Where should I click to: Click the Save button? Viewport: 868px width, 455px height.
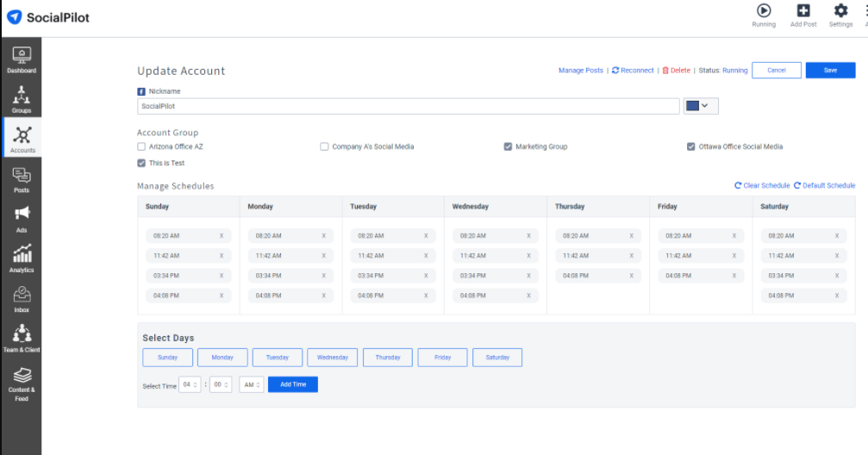(x=830, y=71)
